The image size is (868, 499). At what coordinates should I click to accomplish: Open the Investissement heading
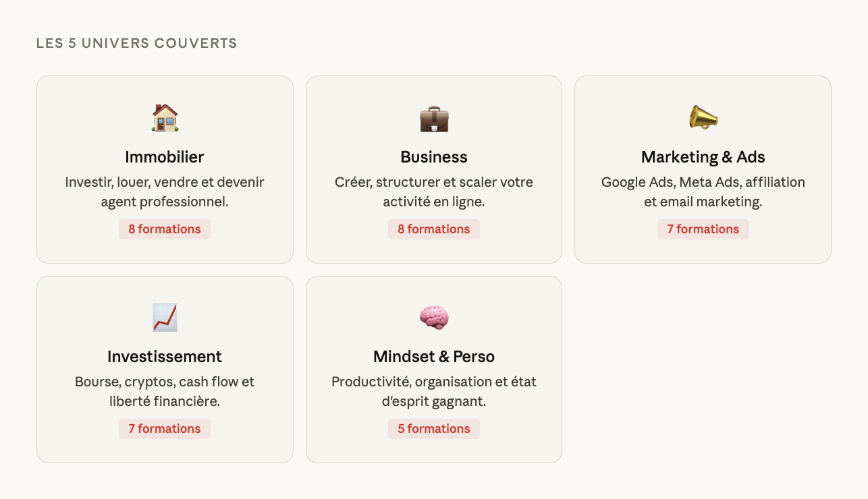coord(165,357)
